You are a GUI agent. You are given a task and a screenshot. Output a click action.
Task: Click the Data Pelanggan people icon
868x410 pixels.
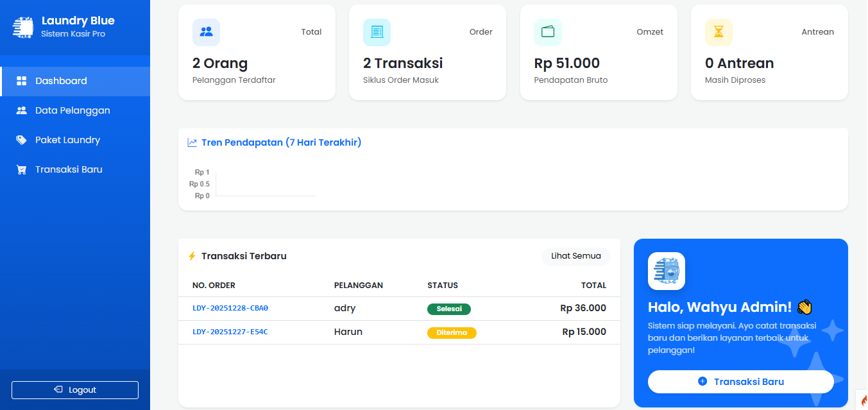[x=21, y=110]
